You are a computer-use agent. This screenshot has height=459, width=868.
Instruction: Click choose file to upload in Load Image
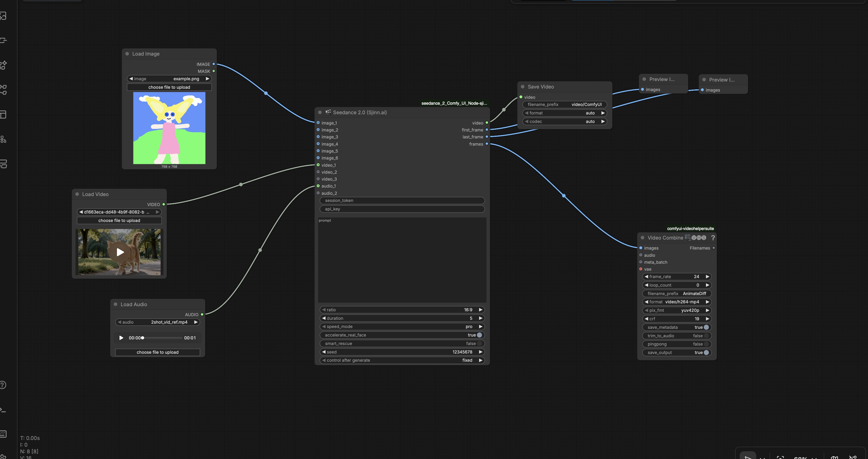169,87
